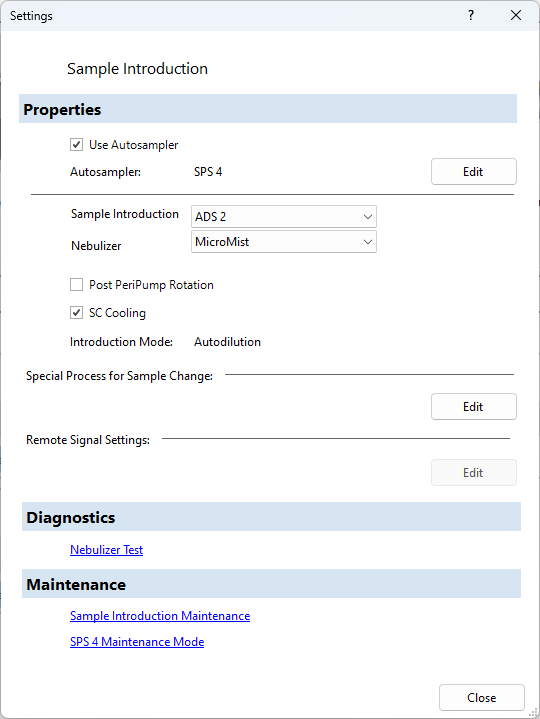Open Sample Introduction Maintenance link
This screenshot has height=719, width=540.
(x=160, y=616)
